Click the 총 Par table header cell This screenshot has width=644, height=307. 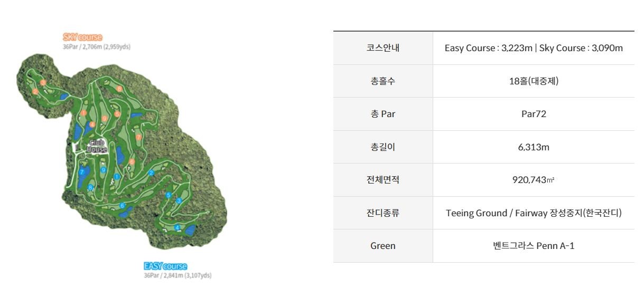pyautogui.click(x=383, y=114)
